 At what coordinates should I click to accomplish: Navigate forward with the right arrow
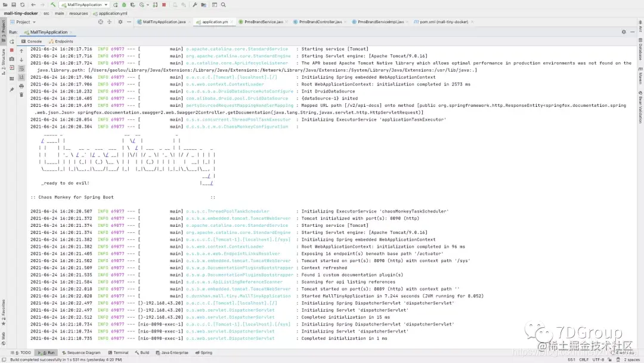pyautogui.click(x=42, y=5)
